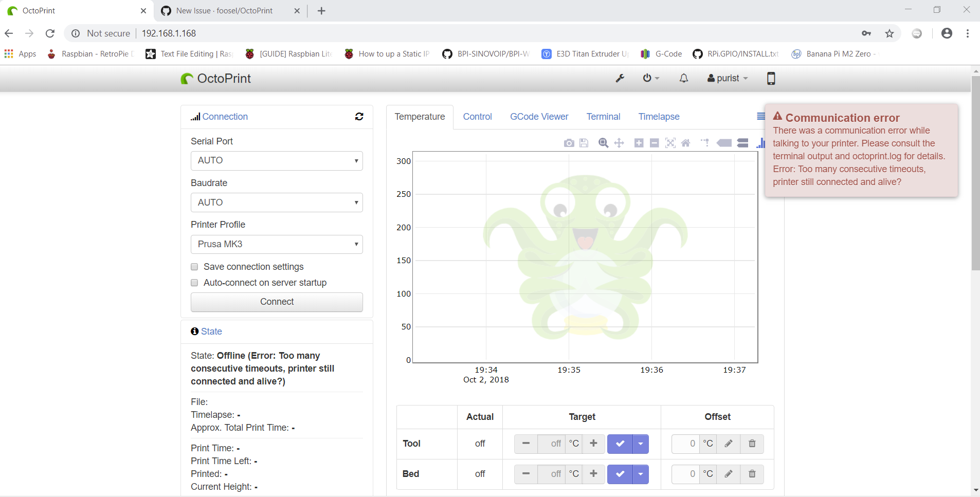Screen dimensions: 980x497
Task: Increase Tool target temperature with plus
Action: (593, 444)
